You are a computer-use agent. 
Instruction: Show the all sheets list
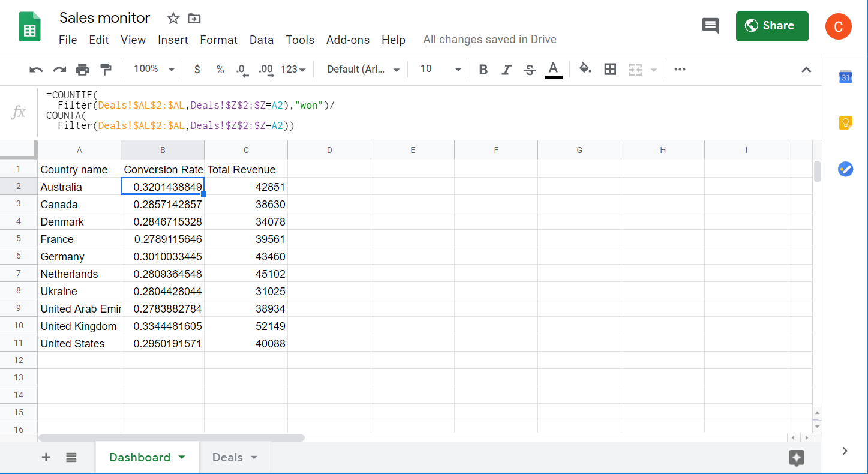point(71,457)
